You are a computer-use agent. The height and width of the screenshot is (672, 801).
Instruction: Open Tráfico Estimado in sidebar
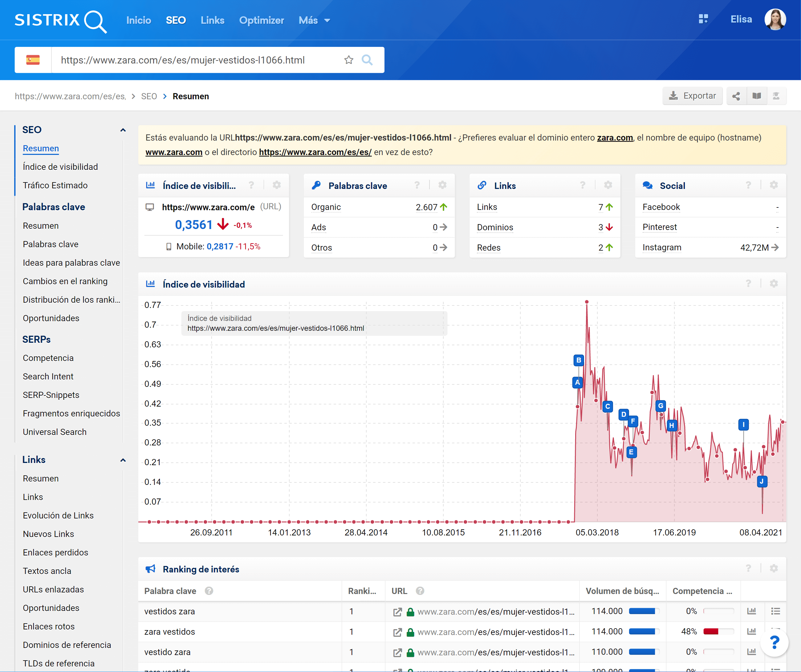click(55, 186)
